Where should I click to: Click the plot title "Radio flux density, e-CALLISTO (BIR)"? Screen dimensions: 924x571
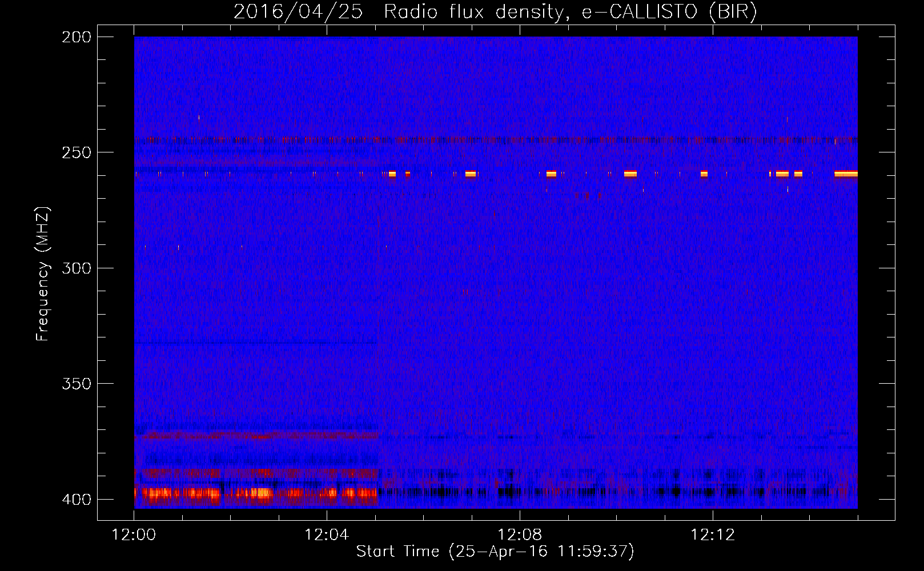[x=571, y=12]
